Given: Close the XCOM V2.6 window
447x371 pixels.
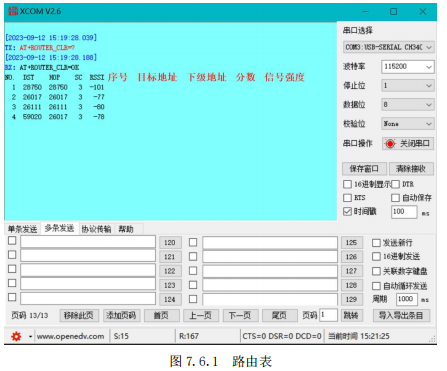Looking at the screenshot, I should coord(423,12).
